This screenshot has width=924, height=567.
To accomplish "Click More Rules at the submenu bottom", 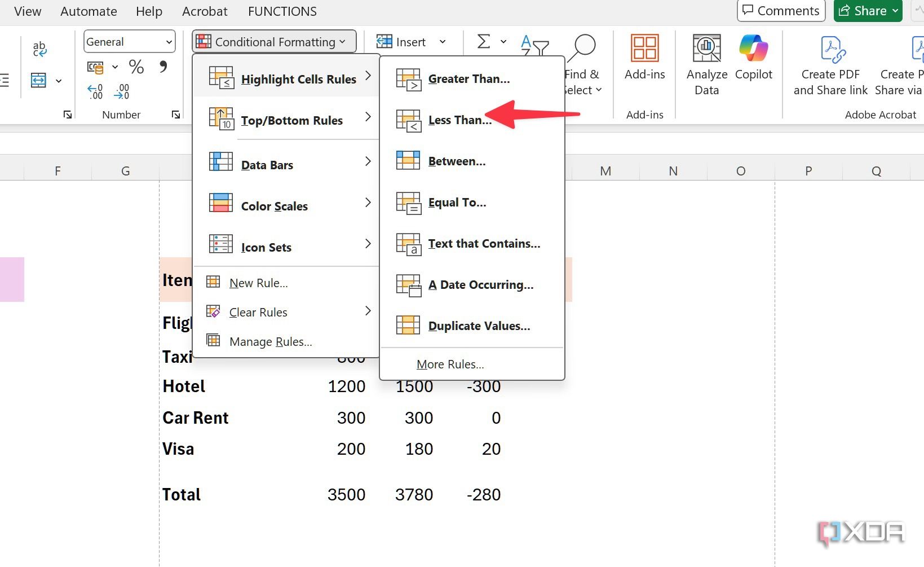I will click(449, 364).
